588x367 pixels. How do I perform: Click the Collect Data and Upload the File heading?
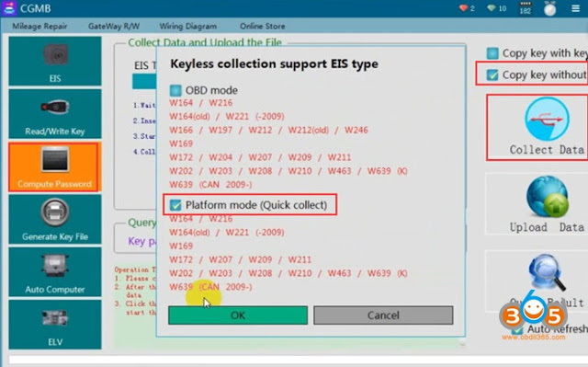point(205,42)
